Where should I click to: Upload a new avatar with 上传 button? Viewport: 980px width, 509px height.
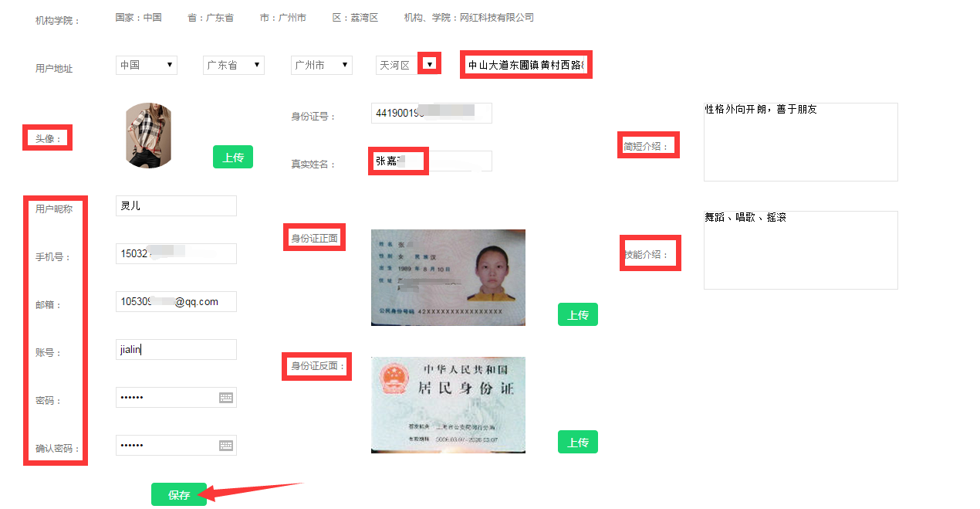coord(233,157)
